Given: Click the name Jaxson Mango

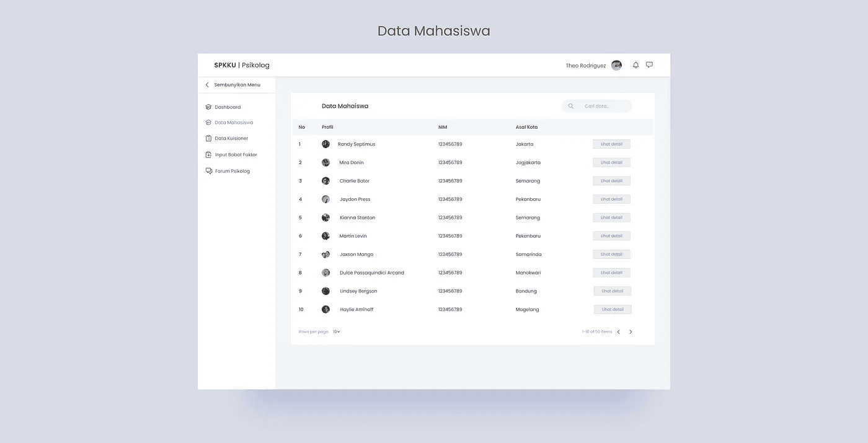Looking at the screenshot, I should coord(356,255).
